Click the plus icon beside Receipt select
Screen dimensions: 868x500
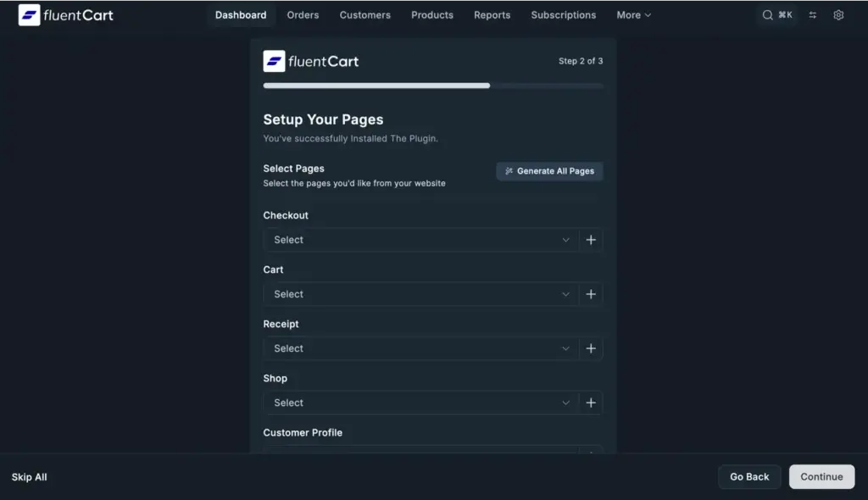click(591, 348)
